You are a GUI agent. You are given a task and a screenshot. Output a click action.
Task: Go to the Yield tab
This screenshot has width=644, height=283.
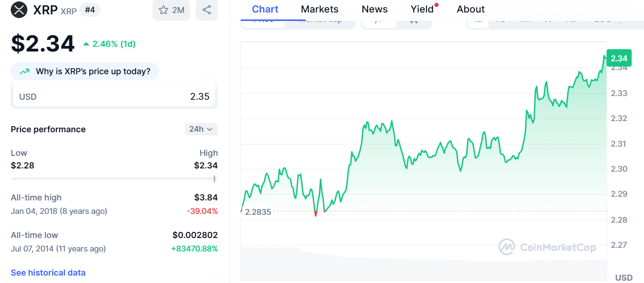422,9
